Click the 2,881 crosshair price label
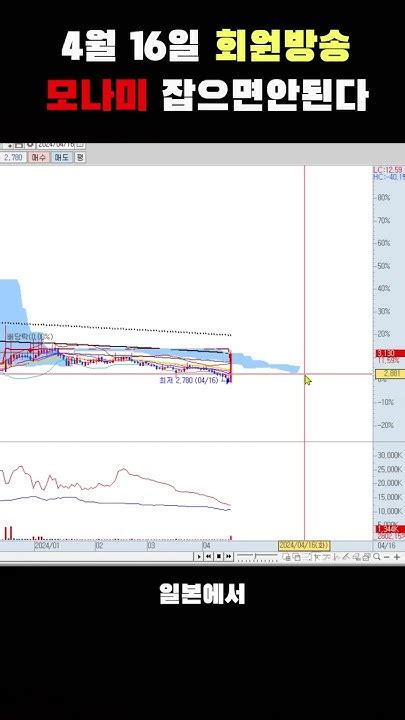 pos(389,374)
